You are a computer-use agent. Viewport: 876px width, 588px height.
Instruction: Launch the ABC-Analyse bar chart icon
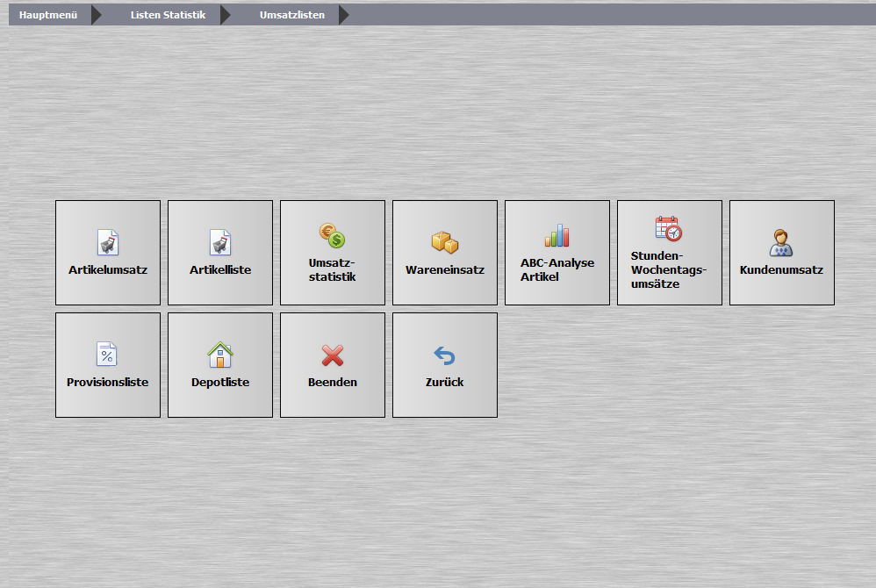point(557,236)
